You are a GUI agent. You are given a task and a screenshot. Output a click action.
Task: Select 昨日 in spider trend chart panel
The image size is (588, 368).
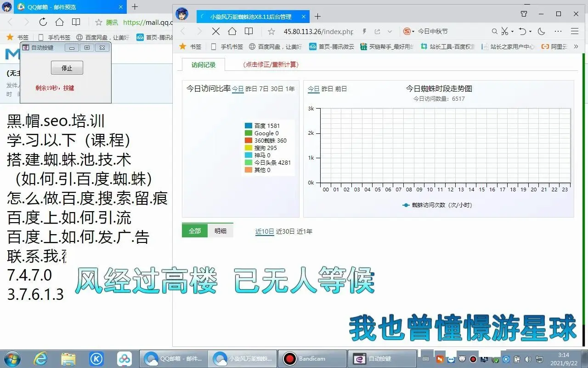(x=327, y=89)
